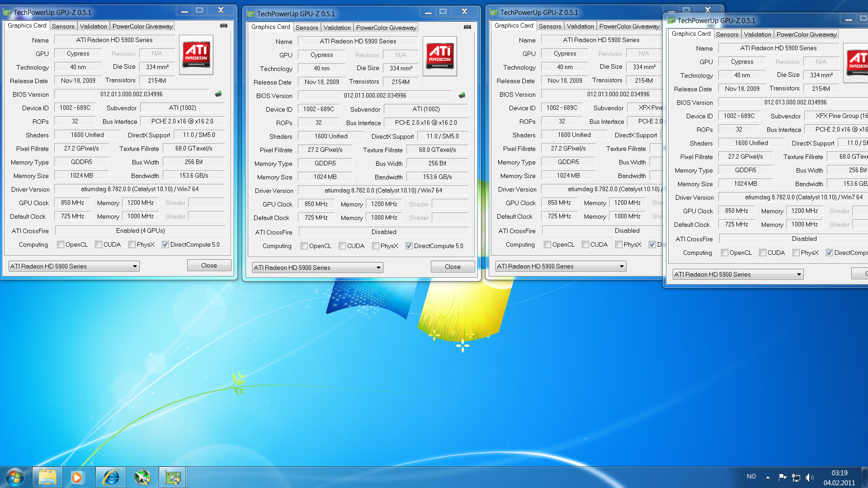Click Memory Size '1024 MB' in second GPU-Z window

click(325, 177)
